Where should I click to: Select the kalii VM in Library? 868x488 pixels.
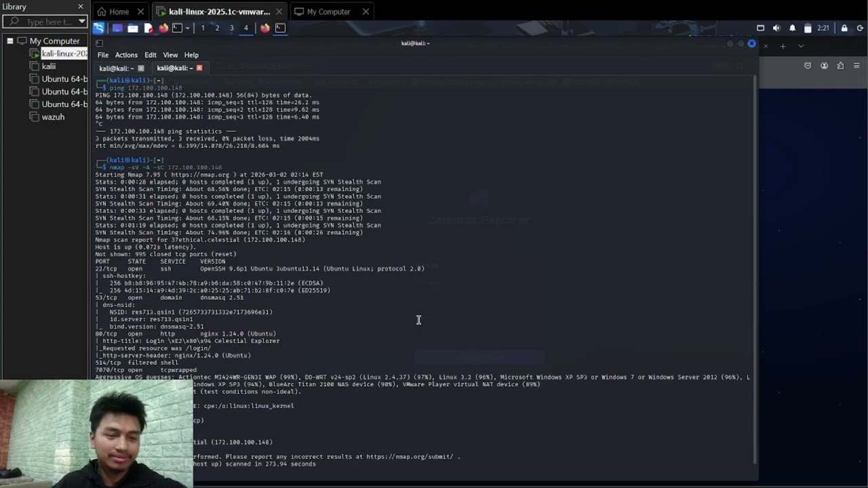(x=49, y=66)
